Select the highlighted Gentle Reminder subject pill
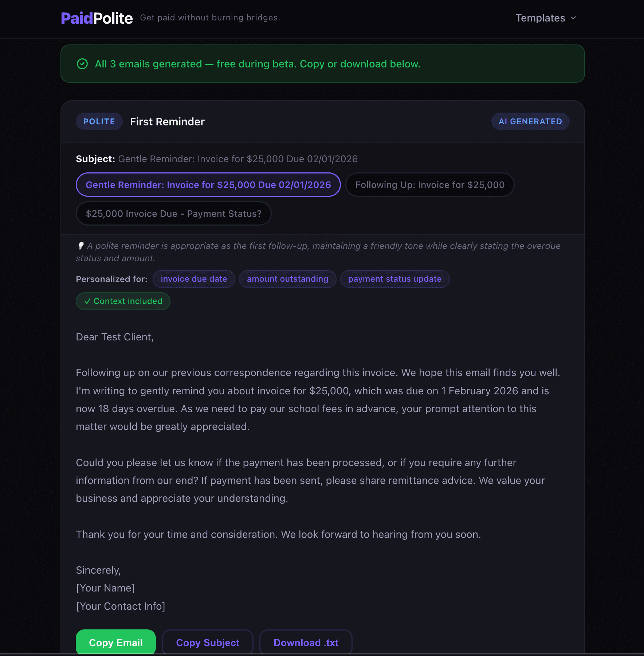Image resolution: width=644 pixels, height=656 pixels. pyautogui.click(x=208, y=185)
